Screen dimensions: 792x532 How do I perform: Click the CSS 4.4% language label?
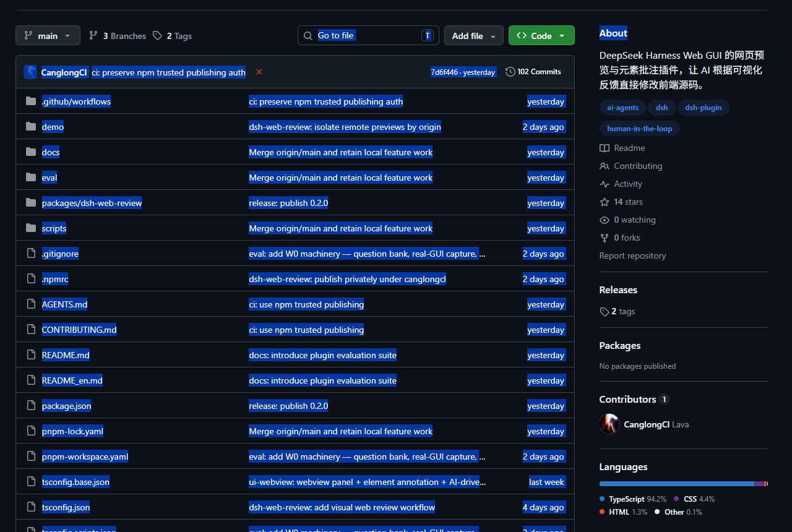click(x=694, y=499)
